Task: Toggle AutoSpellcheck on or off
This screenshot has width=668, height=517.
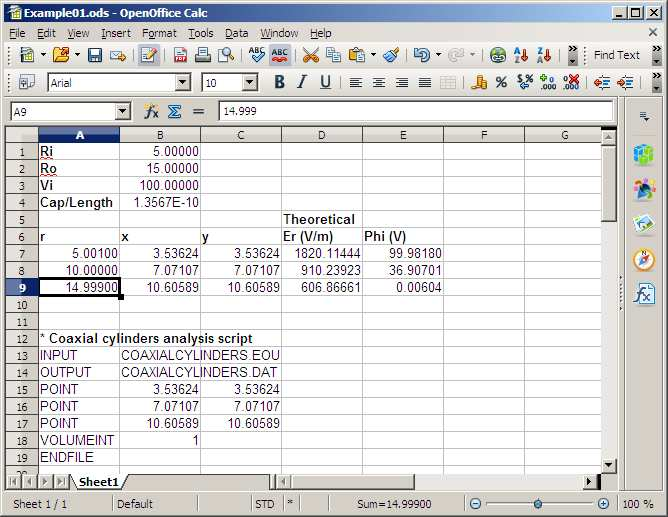Action: [280, 55]
